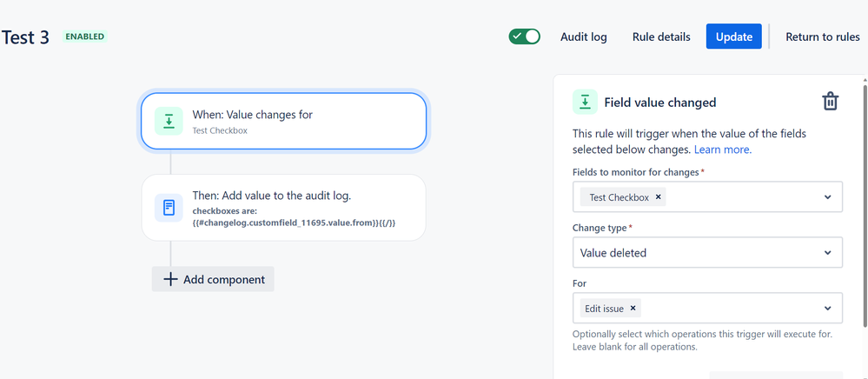868x379 pixels.
Task: Click the green trigger icon in the When card
Action: coord(169,121)
